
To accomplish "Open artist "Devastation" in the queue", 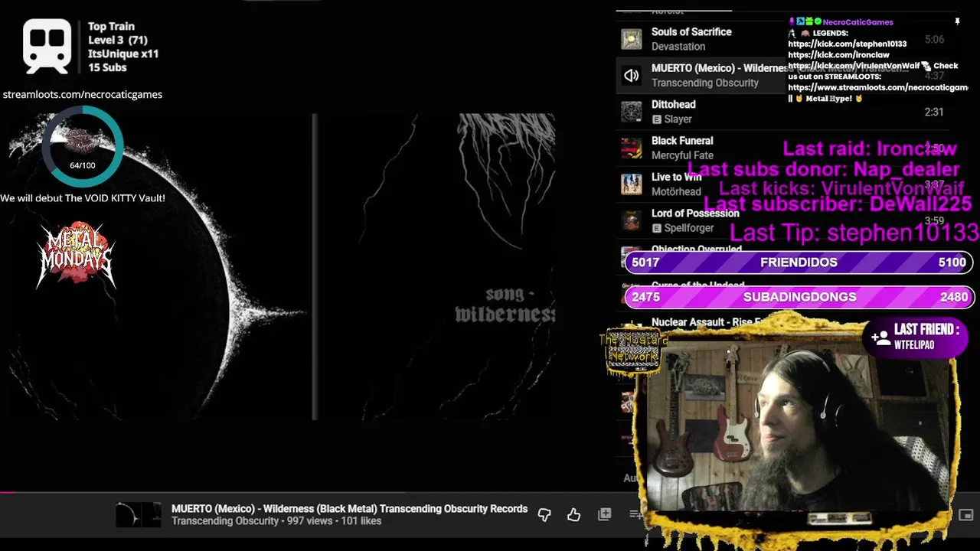I will pyautogui.click(x=678, y=47).
